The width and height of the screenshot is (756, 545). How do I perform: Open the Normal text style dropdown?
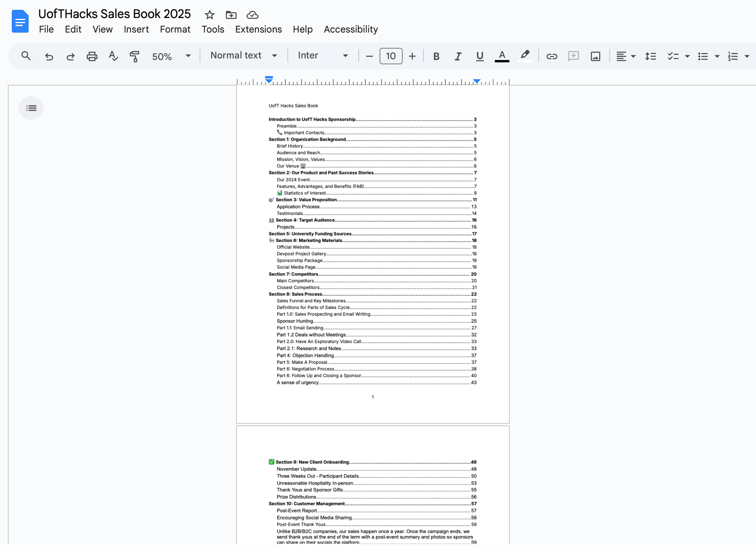click(244, 55)
